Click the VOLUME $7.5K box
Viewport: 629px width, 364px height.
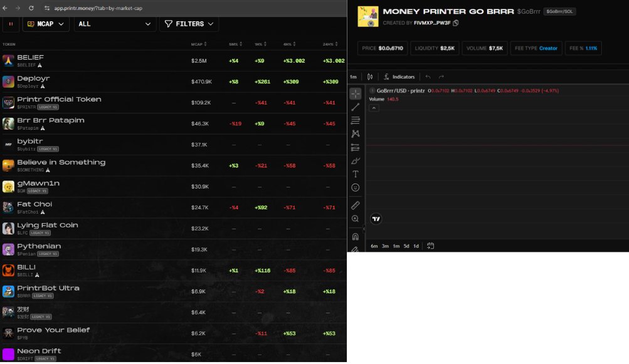tap(485, 48)
